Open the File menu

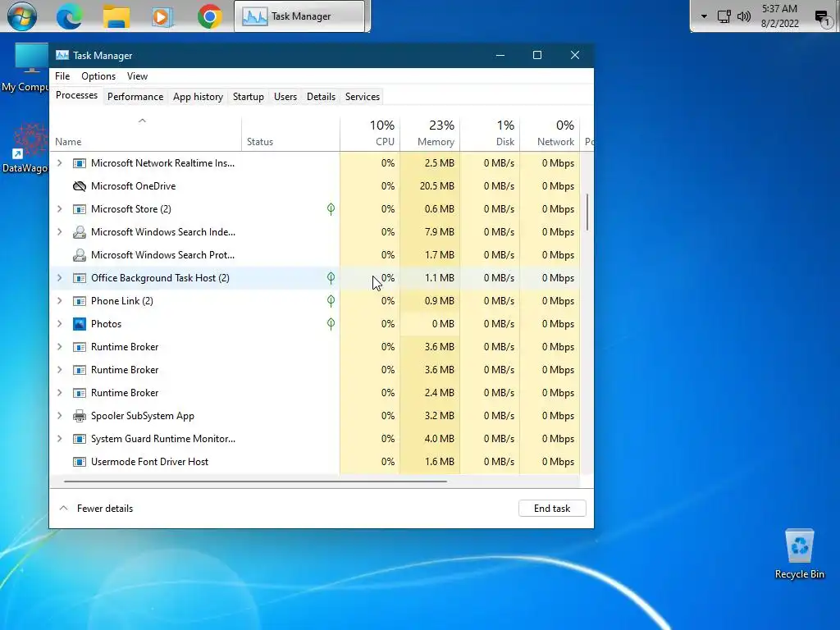62,76
